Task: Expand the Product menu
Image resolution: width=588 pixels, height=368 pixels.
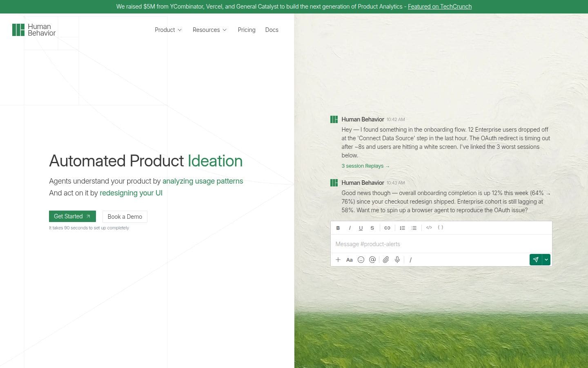Action: 168,30
